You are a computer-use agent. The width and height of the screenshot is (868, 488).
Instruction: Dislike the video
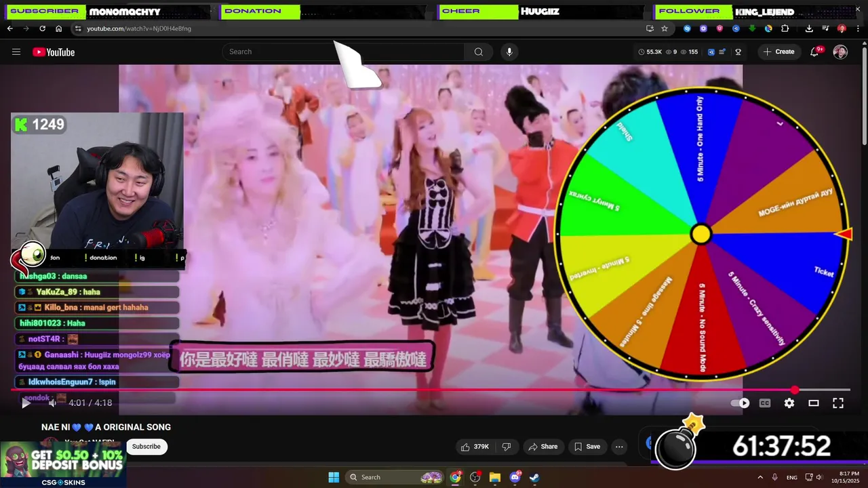pyautogui.click(x=506, y=447)
